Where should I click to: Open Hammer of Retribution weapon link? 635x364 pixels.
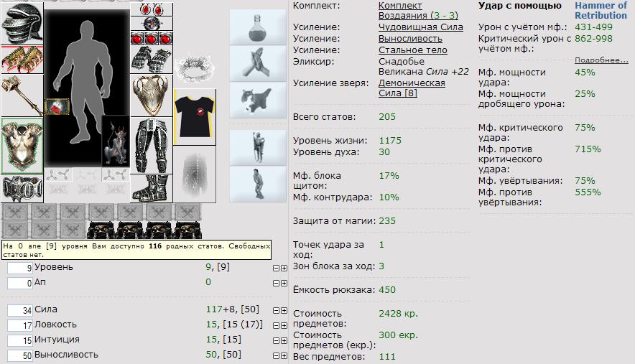(x=601, y=11)
